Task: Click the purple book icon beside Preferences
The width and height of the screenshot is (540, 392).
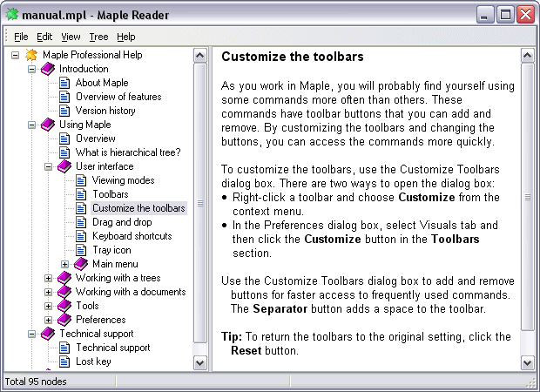Action: 64,320
